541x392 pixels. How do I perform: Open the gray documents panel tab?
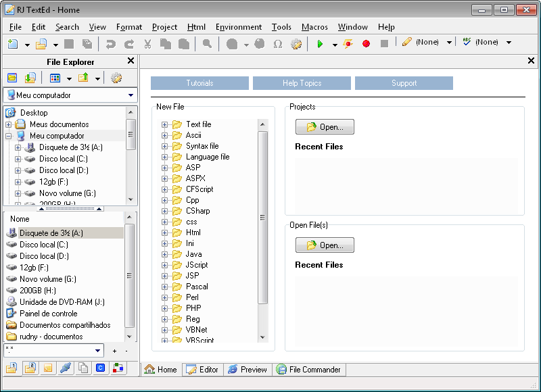(83, 368)
